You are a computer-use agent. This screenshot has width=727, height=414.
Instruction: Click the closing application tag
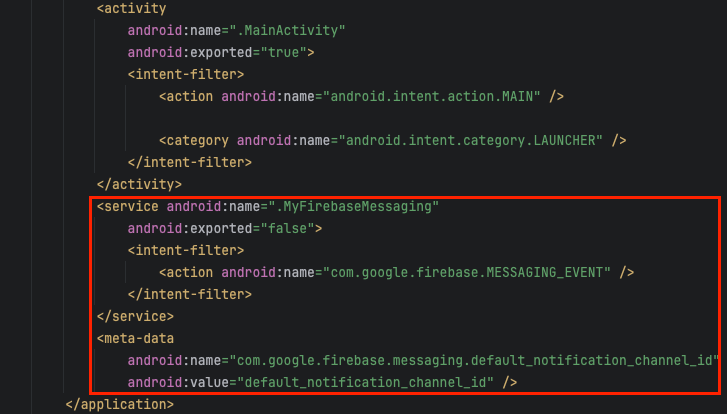point(120,405)
